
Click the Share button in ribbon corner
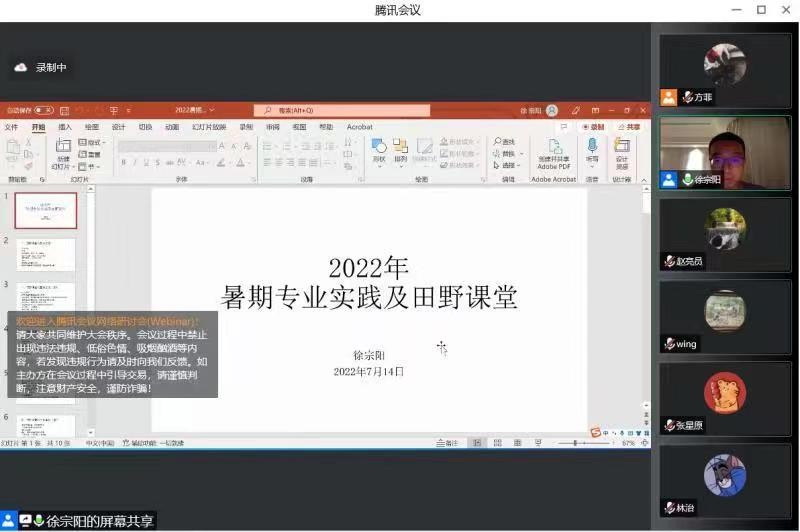(x=630, y=127)
